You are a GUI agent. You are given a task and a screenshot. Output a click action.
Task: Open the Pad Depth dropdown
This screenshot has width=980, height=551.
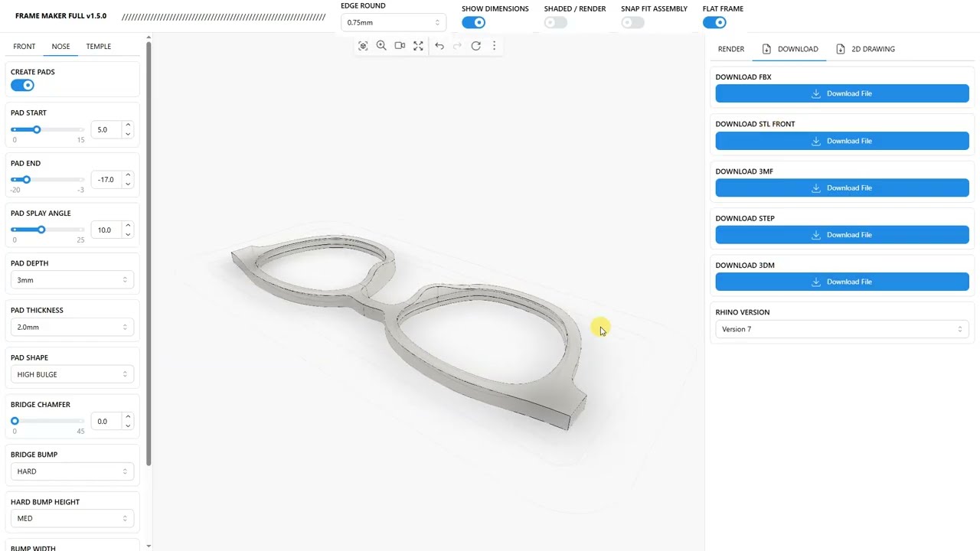coord(72,280)
